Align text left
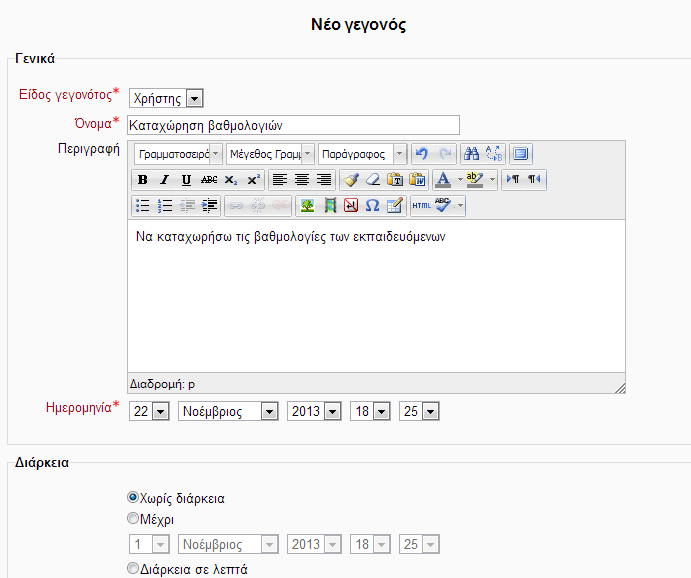Screen dimensions: 691x578 coord(280,180)
